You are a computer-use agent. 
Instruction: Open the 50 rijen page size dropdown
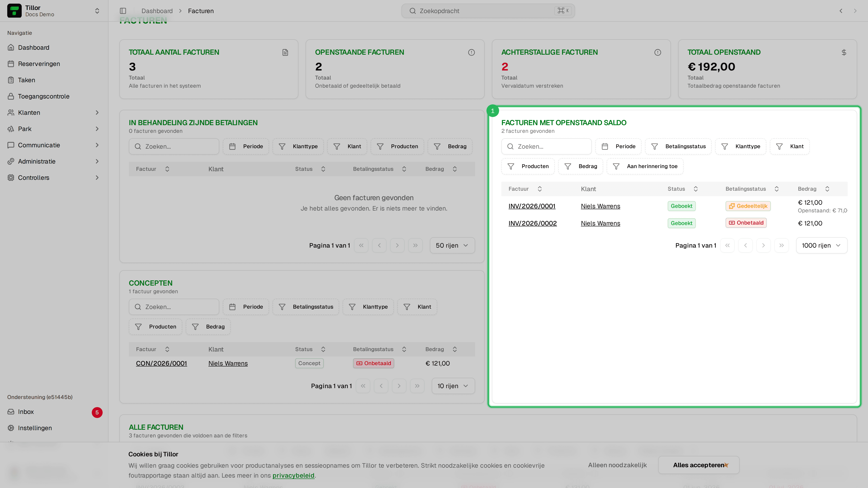click(x=452, y=246)
